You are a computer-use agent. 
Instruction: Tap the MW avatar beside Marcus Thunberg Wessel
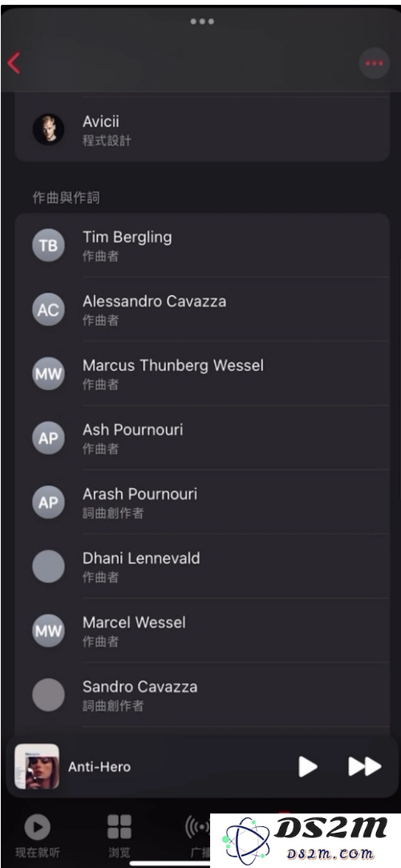click(x=48, y=373)
